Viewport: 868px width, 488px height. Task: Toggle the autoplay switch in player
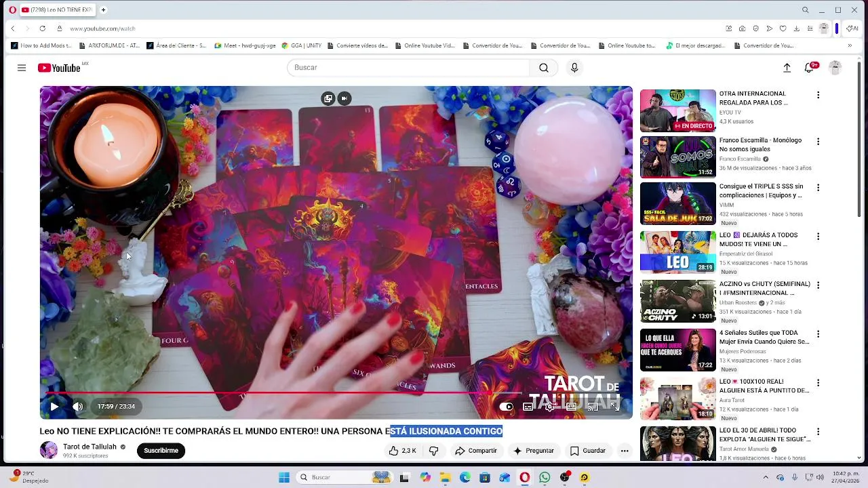[x=507, y=407]
